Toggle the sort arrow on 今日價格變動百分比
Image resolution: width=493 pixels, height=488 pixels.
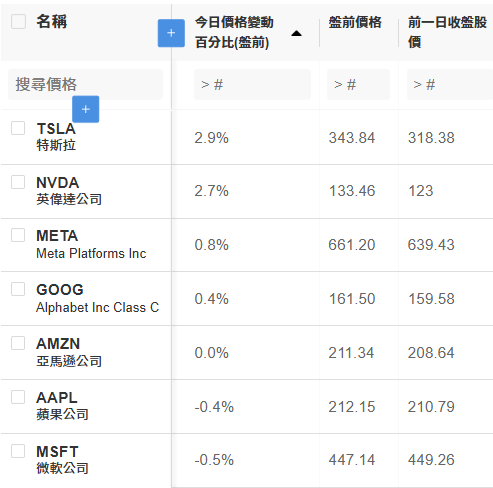(x=296, y=33)
